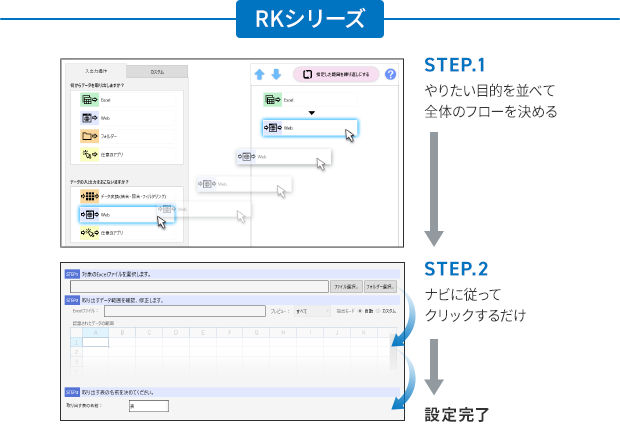Viewport: 620px width, 446px height.
Task: Click the table name input field
Action: click(x=148, y=405)
